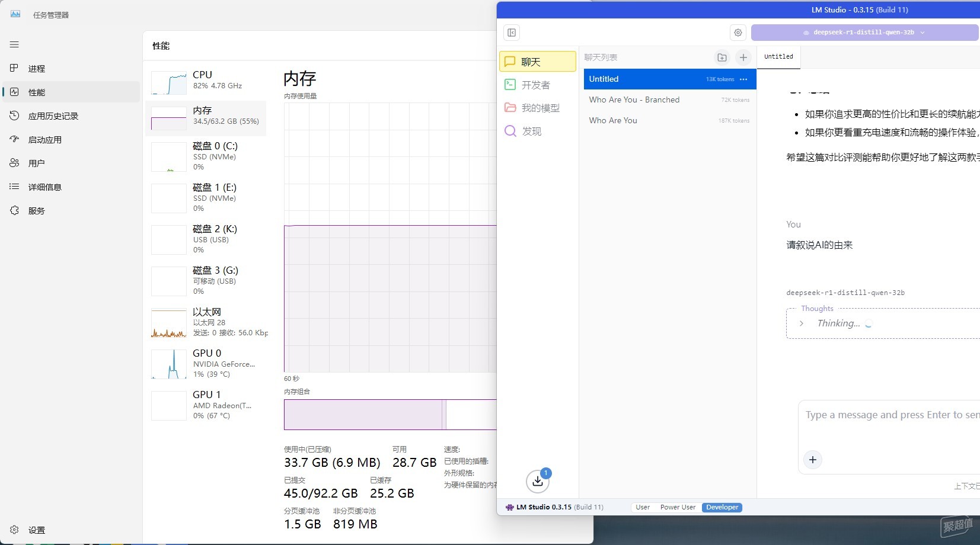Open the 开发者 developer section
Viewport: 980px width, 545px height.
538,85
